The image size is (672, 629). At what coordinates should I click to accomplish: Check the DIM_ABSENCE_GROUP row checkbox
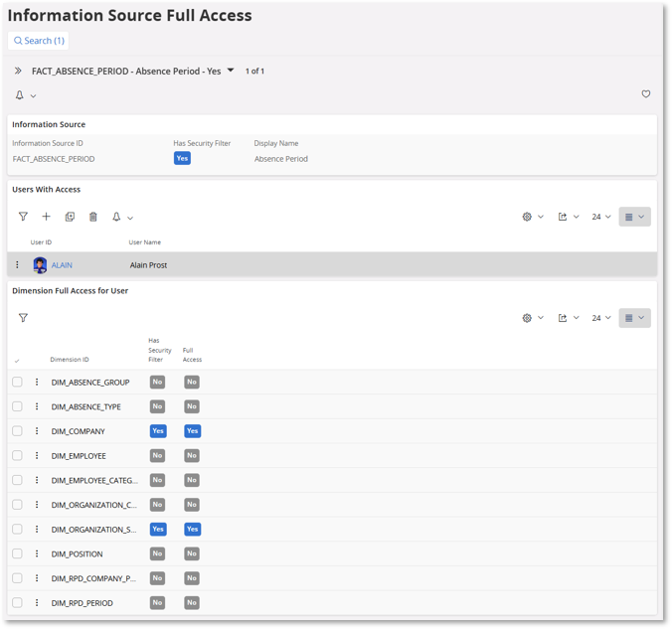point(17,382)
